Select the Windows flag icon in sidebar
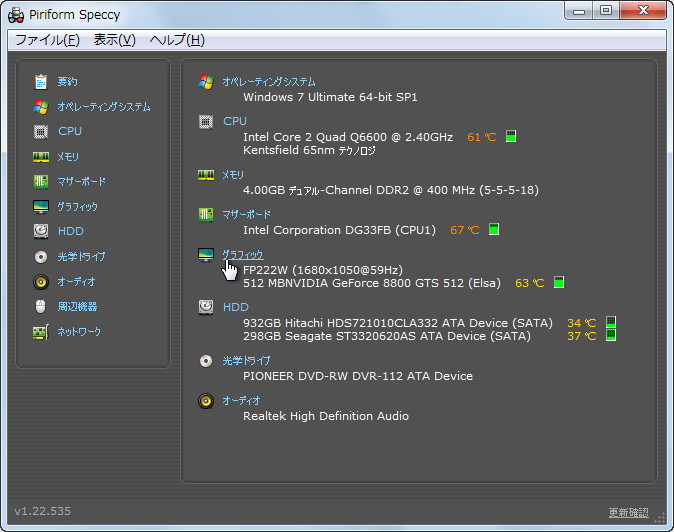This screenshot has width=674, height=532. click(41, 107)
